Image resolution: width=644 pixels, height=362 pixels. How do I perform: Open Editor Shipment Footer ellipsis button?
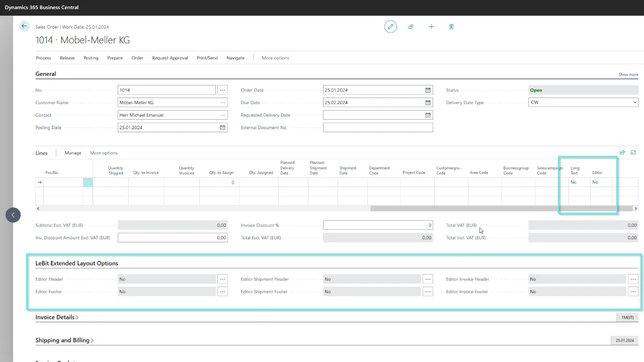coord(428,292)
